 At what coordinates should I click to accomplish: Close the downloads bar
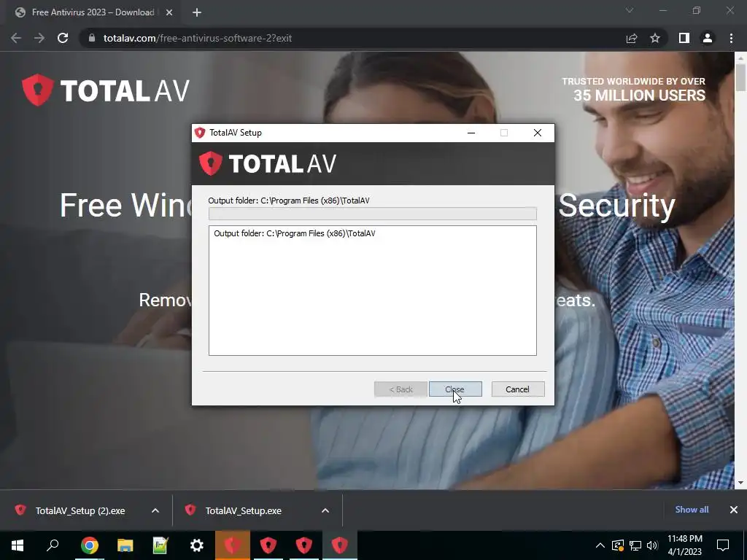pos(734,510)
